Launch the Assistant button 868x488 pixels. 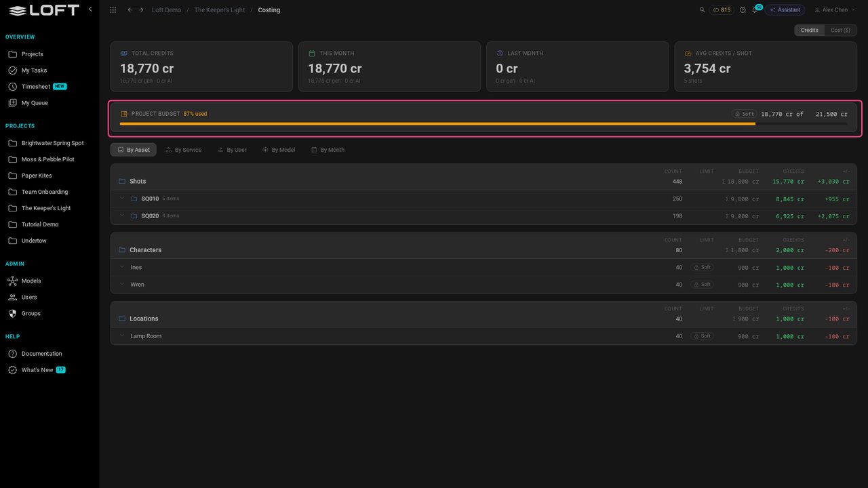pyautogui.click(x=785, y=10)
